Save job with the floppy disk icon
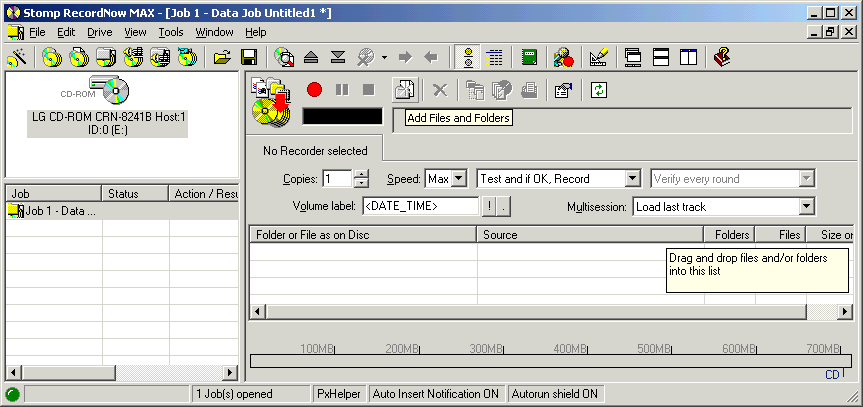The image size is (863, 407). 250,57
